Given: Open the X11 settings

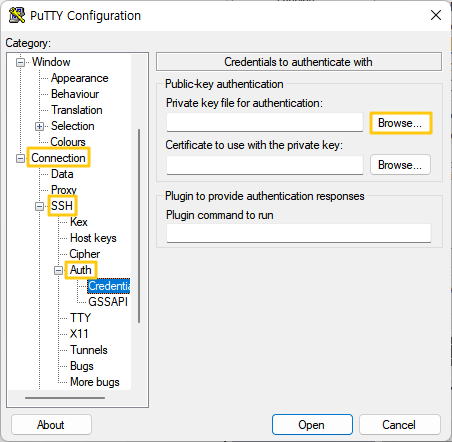Looking at the screenshot, I should click(79, 334).
